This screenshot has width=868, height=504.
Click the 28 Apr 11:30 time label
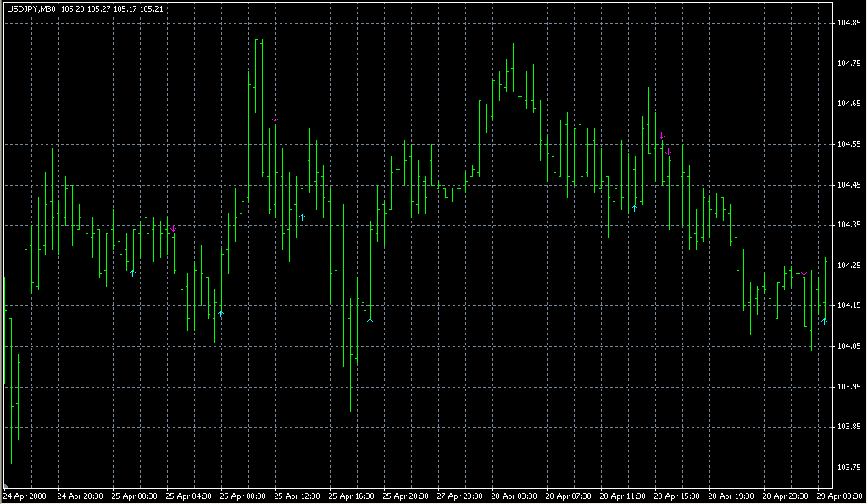click(623, 496)
